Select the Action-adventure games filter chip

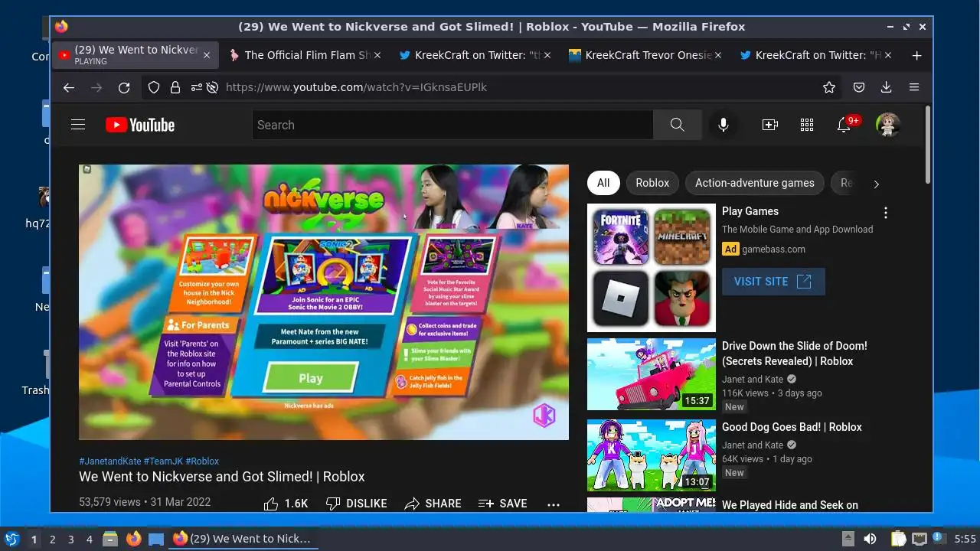point(754,183)
